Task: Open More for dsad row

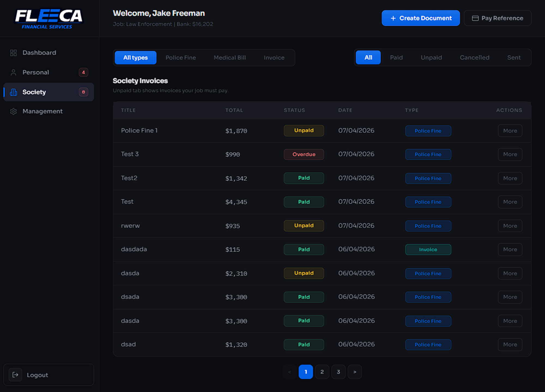Action: click(510, 345)
